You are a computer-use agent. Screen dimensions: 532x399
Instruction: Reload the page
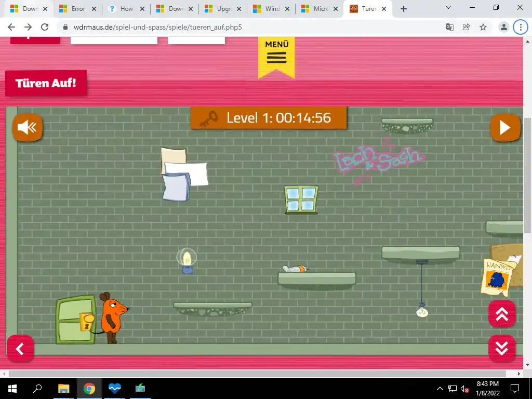coord(45,27)
